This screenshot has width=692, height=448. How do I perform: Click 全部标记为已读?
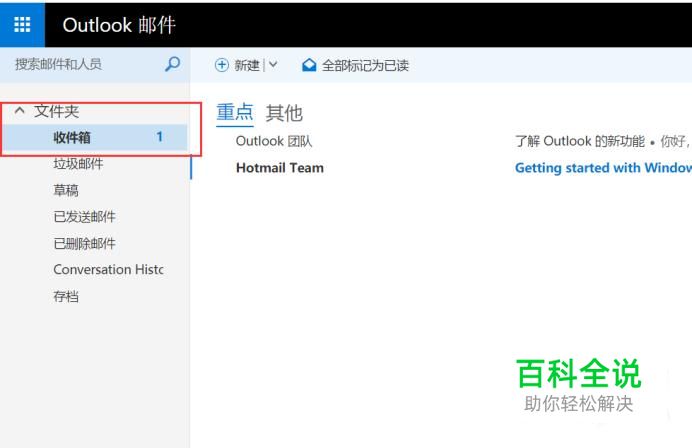[x=365, y=66]
